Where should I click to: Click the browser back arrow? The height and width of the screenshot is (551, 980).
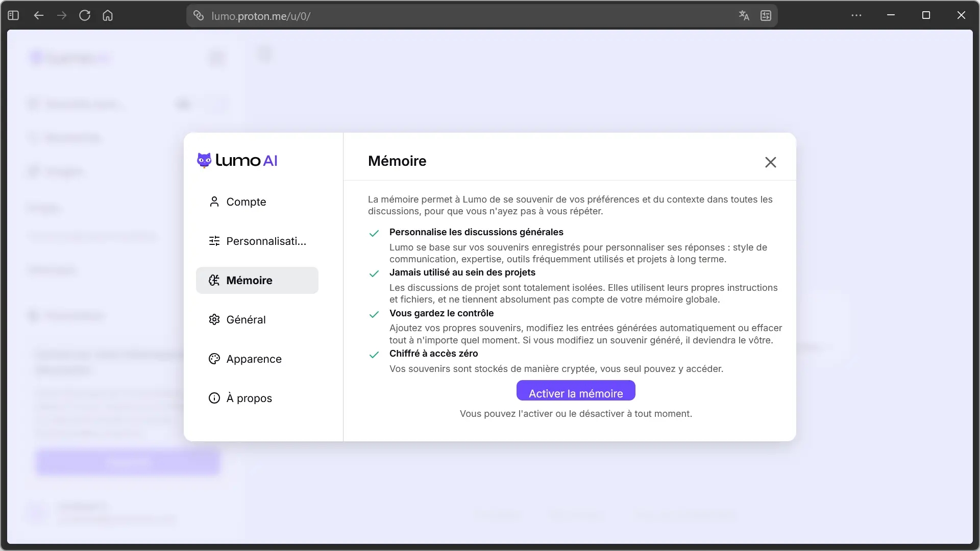point(39,15)
